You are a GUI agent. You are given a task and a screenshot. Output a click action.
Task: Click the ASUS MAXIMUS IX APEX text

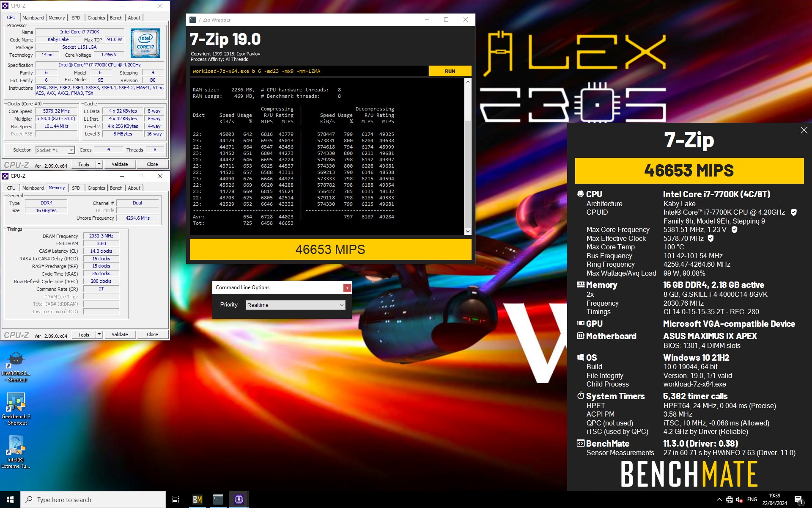click(710, 336)
